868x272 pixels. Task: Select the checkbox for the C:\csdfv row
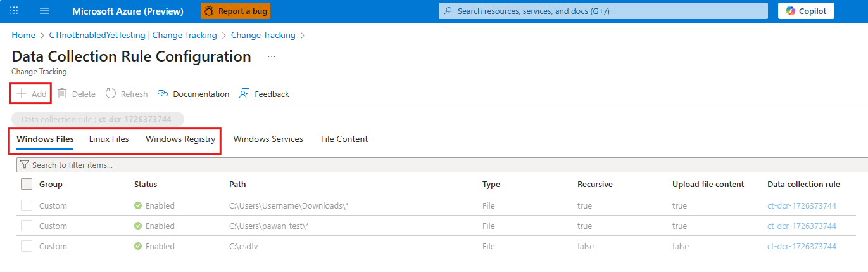click(x=27, y=246)
